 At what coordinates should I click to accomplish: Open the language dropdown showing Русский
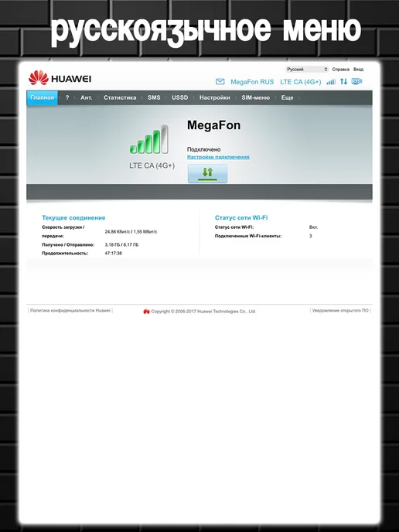click(x=307, y=70)
